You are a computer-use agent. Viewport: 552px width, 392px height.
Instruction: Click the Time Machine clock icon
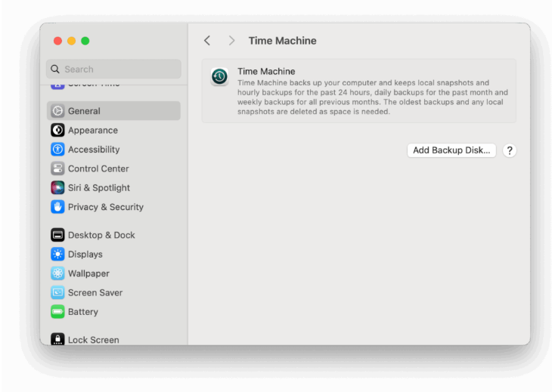coord(219,76)
